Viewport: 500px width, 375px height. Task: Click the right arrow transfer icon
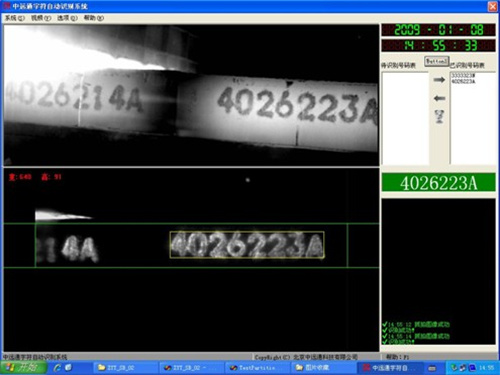click(x=439, y=80)
